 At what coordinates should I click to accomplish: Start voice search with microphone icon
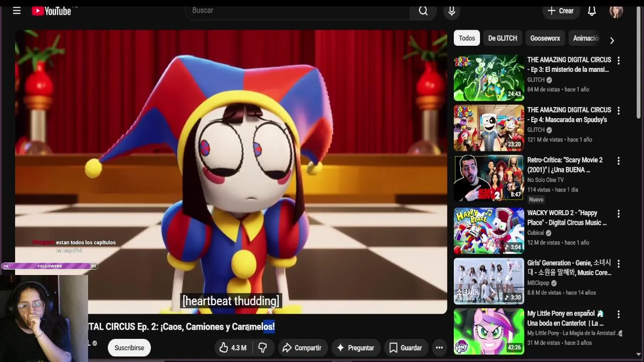coord(452,11)
